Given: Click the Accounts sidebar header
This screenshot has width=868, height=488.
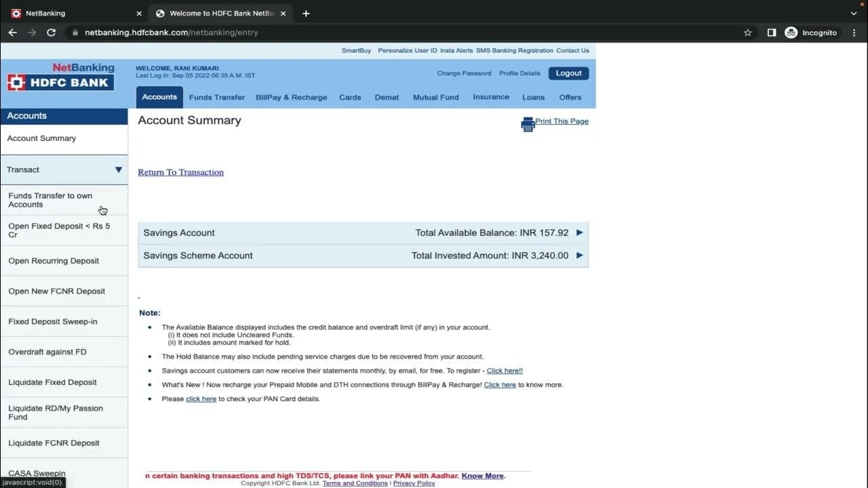Looking at the screenshot, I should [x=64, y=116].
